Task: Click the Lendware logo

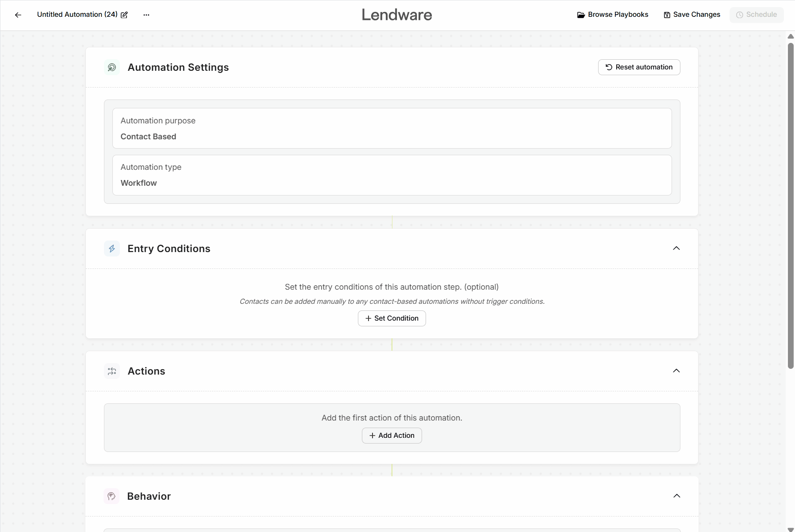Action: tap(397, 15)
